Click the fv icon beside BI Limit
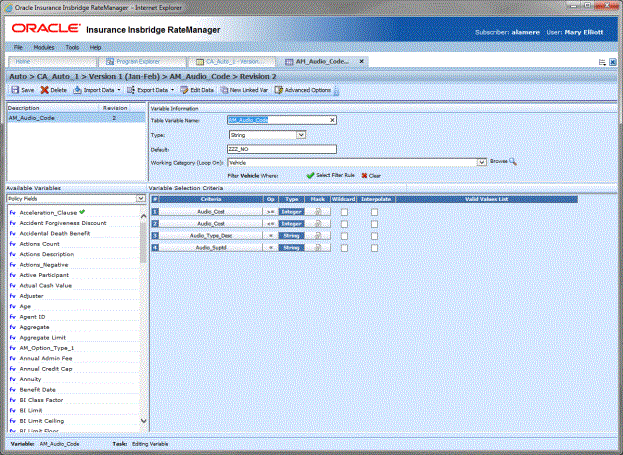This screenshot has width=623, height=455. 12,410
